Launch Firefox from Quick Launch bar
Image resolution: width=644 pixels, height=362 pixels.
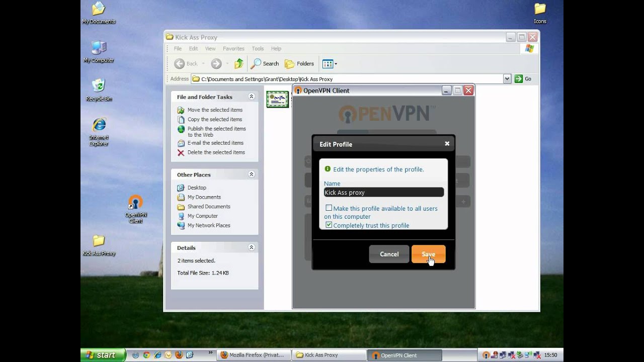(x=179, y=355)
